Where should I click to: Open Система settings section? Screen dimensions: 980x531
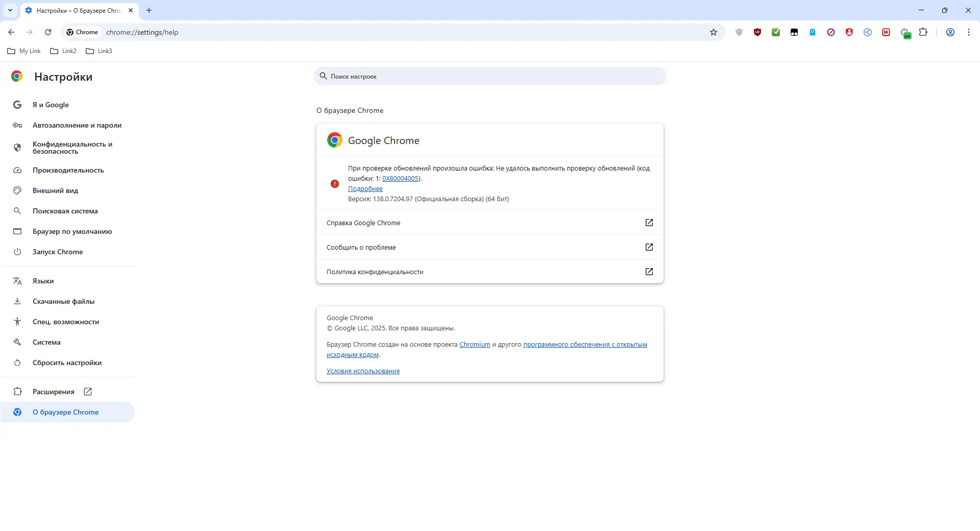(x=67, y=342)
